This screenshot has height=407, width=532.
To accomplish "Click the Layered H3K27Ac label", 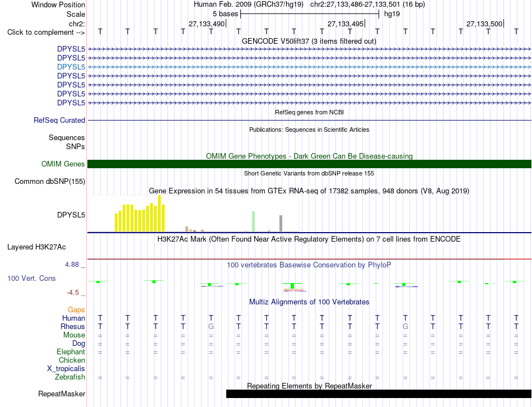I will [x=36, y=247].
